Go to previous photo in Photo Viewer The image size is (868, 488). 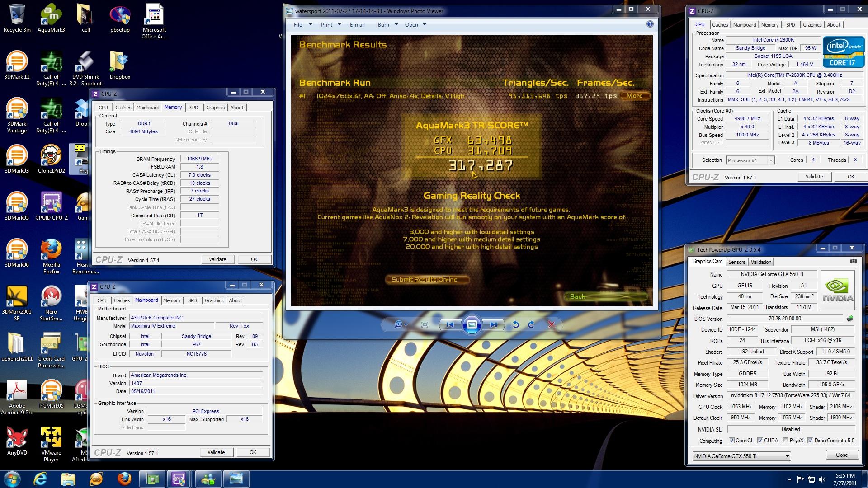pyautogui.click(x=450, y=324)
